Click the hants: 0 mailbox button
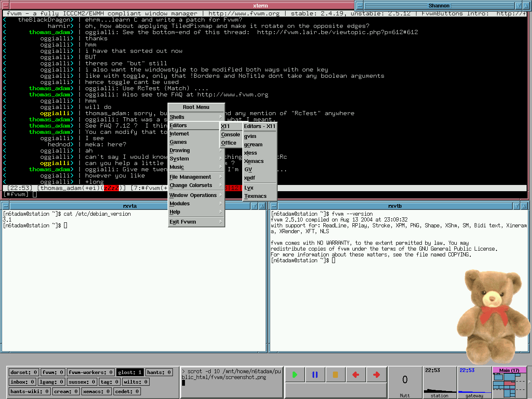The height and width of the screenshot is (399, 532). (159, 372)
